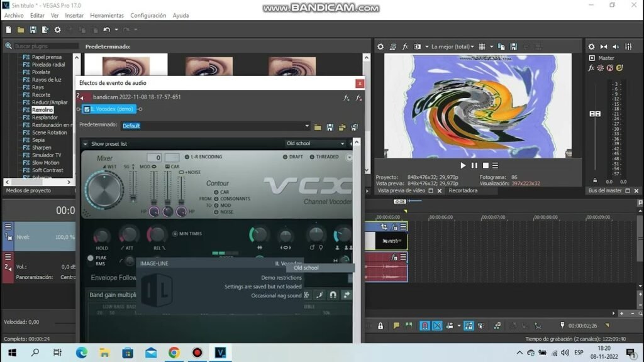The height and width of the screenshot is (362, 644).
Task: Open project properties gear in the main toolbar
Action: [x=57, y=30]
